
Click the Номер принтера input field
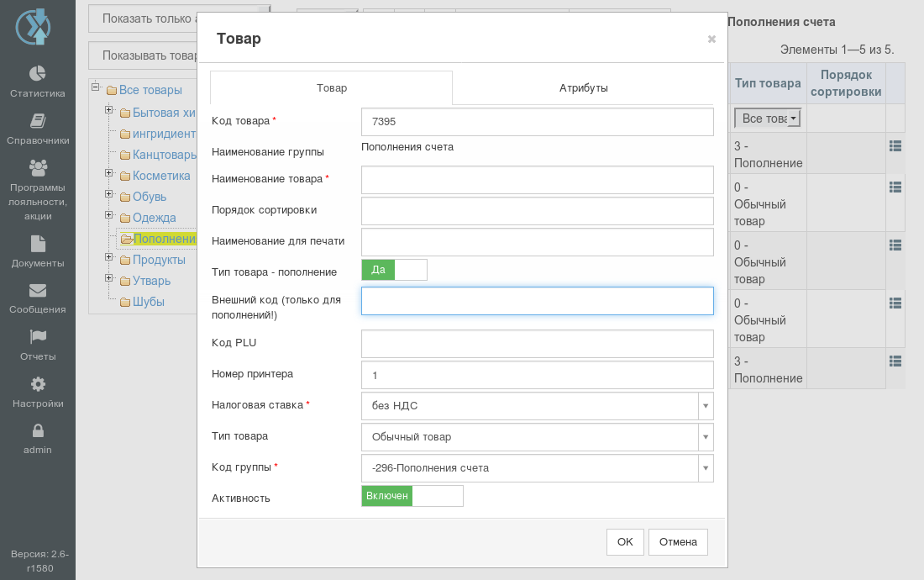click(x=537, y=375)
